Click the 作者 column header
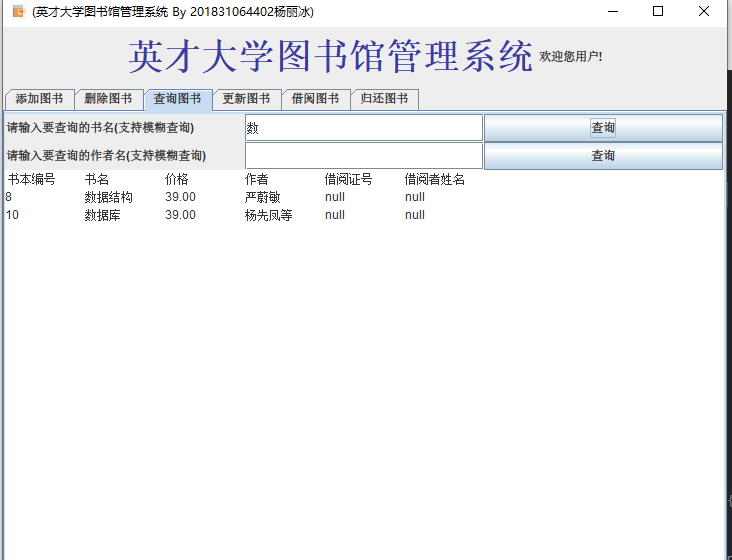 (256, 179)
